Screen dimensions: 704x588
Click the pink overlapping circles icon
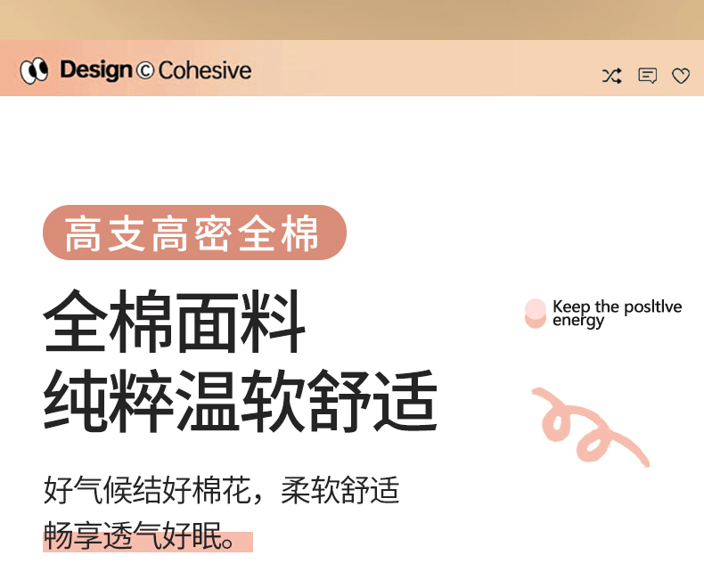[x=535, y=314]
